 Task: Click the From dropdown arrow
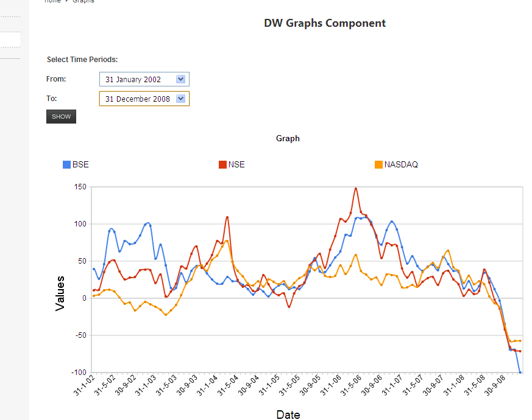point(180,79)
